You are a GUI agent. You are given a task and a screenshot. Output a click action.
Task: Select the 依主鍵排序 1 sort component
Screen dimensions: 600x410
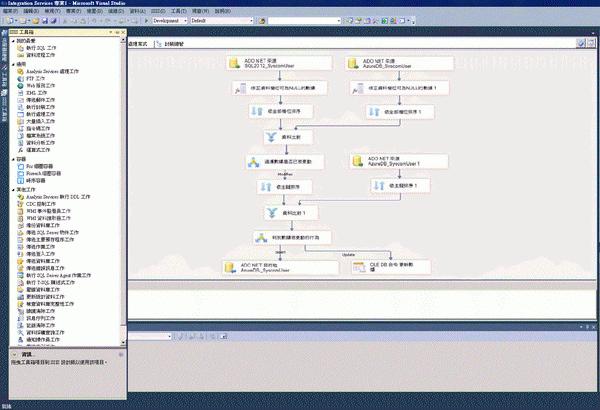point(400,186)
